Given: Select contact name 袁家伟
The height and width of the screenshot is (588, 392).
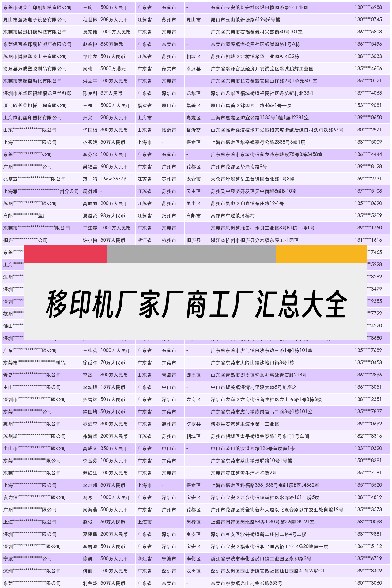Looking at the screenshot, I should [90, 32].
